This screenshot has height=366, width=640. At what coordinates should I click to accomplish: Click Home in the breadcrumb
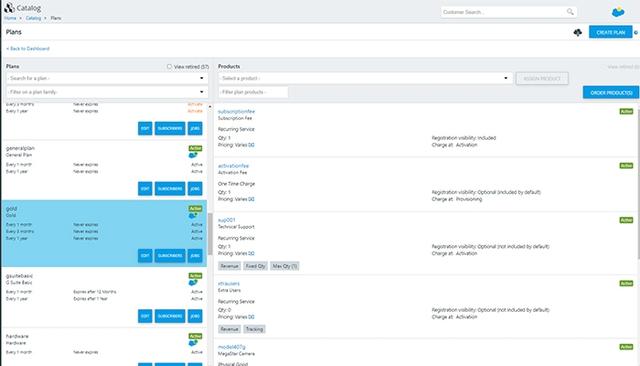[x=10, y=18]
